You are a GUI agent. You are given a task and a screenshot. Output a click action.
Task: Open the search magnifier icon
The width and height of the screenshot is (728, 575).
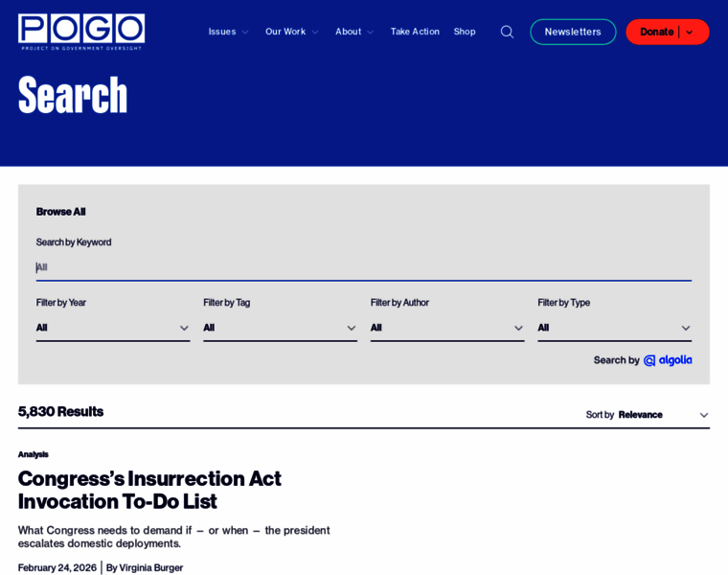coord(507,32)
